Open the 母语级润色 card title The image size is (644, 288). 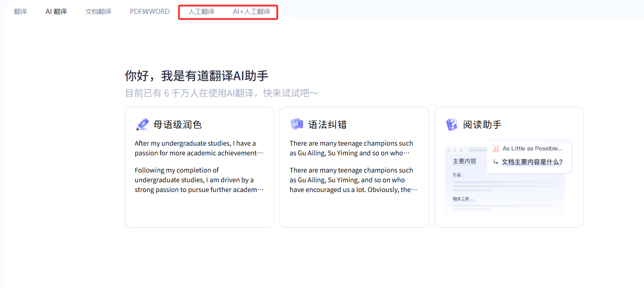click(x=178, y=125)
